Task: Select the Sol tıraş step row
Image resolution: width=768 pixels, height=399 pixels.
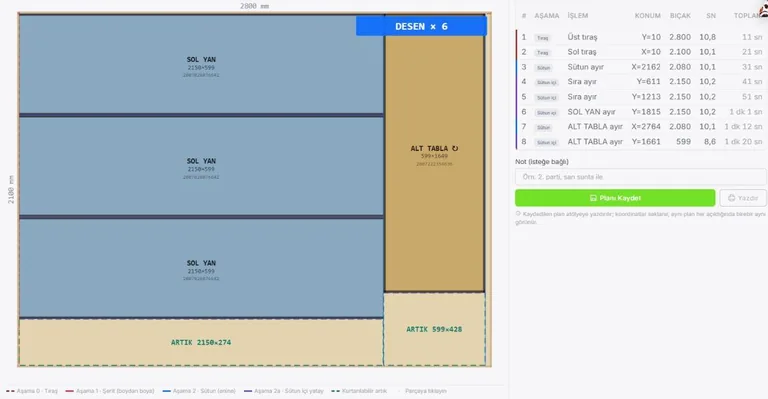Action: pos(641,52)
